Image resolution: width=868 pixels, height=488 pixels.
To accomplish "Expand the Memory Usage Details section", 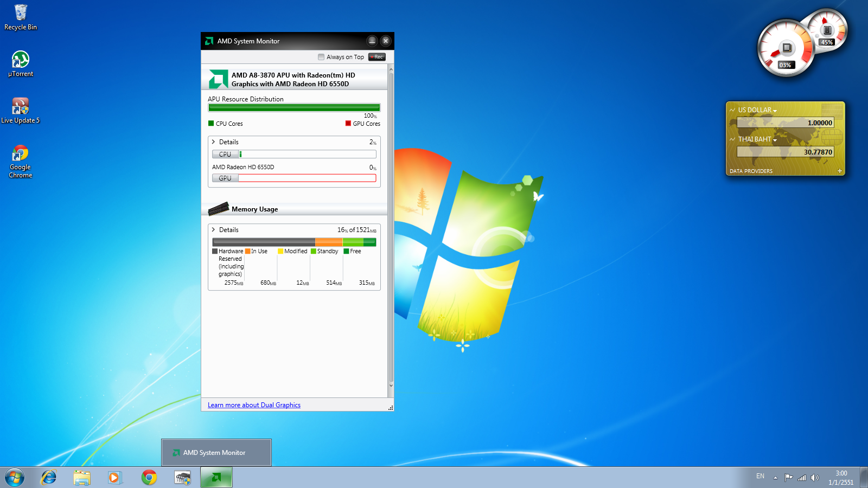I will point(213,230).
